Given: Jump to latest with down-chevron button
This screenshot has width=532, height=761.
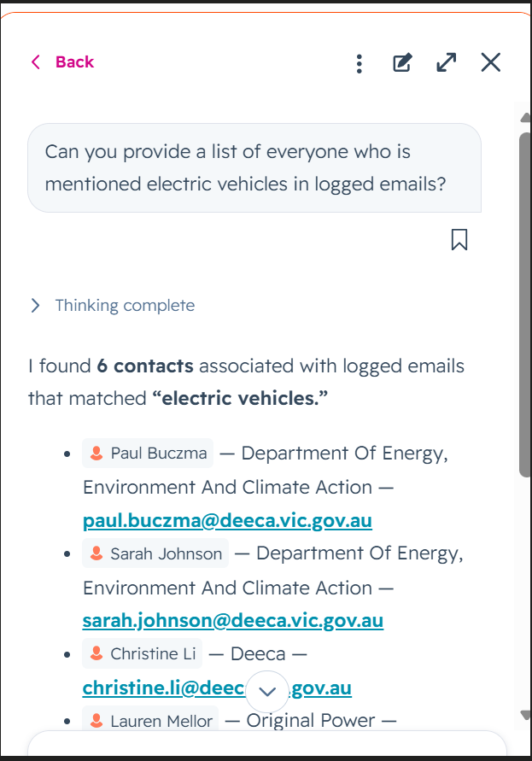Looking at the screenshot, I should pyautogui.click(x=267, y=692).
